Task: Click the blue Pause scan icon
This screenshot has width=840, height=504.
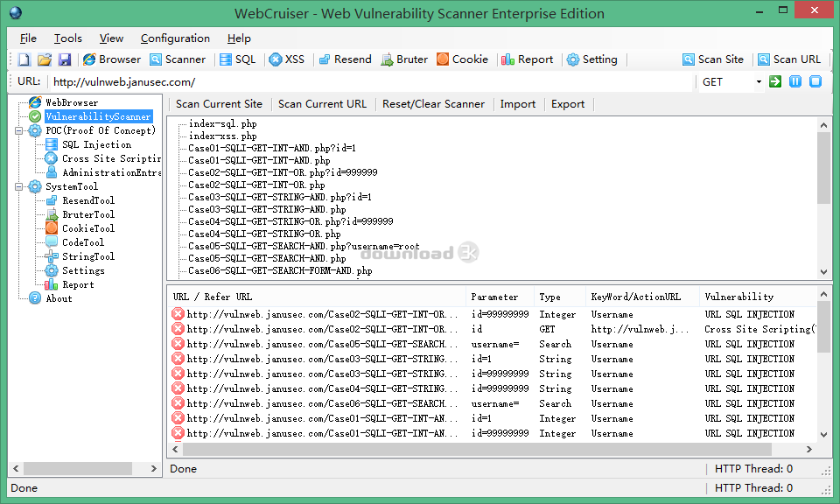Action: [x=795, y=81]
